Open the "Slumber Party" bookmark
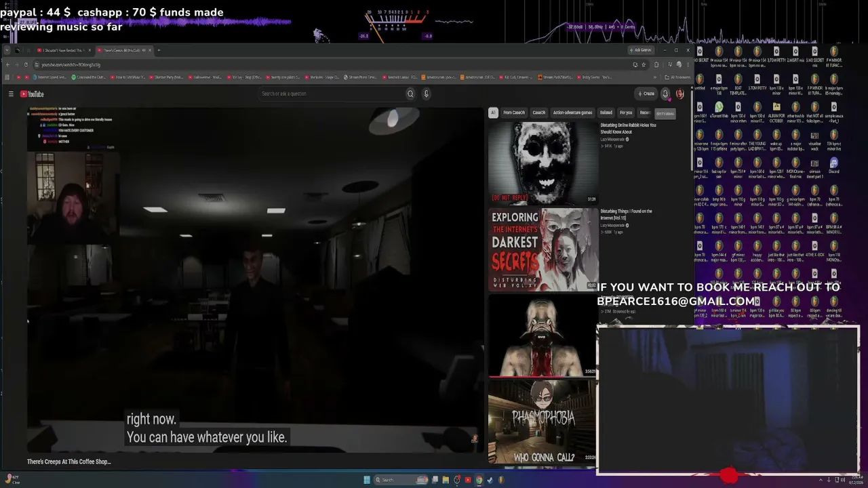 click(167, 77)
